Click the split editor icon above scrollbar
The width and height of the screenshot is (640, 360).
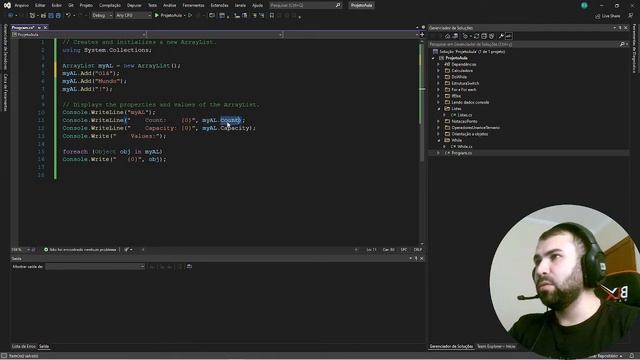422,35
